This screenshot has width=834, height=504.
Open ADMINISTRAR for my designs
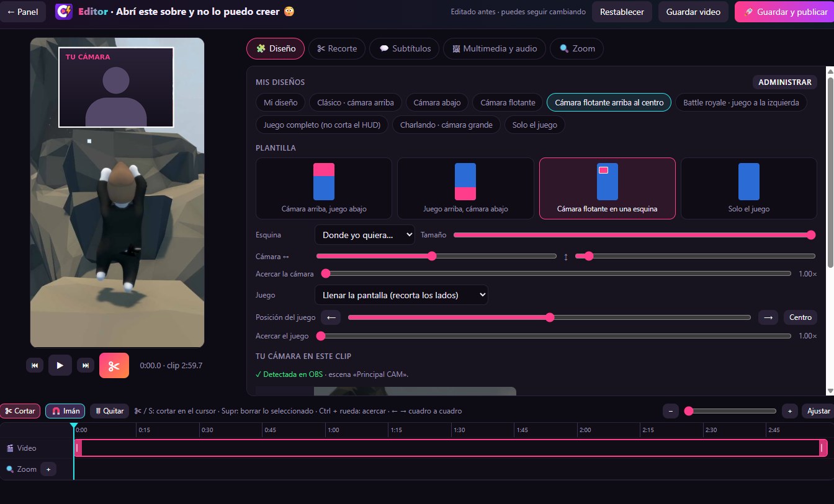pos(784,82)
